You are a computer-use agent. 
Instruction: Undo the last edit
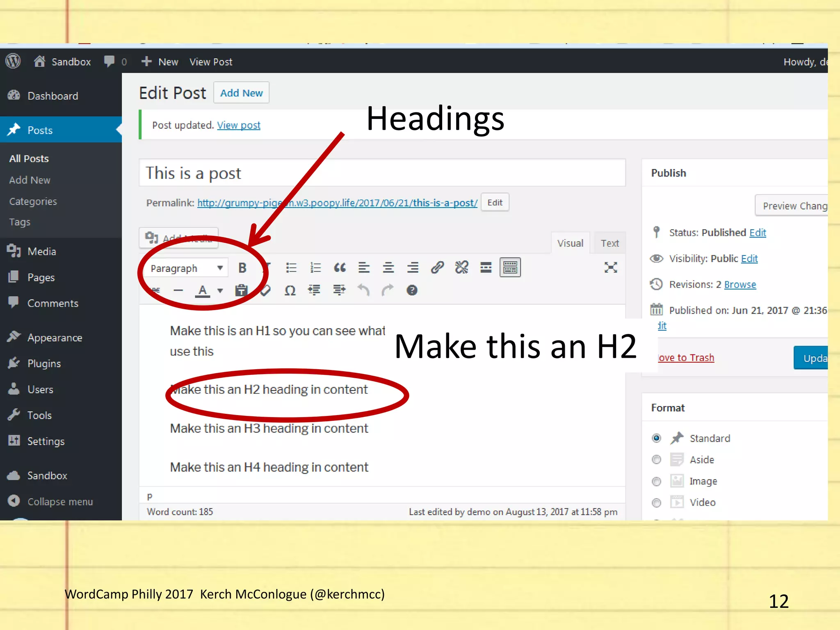tap(363, 290)
